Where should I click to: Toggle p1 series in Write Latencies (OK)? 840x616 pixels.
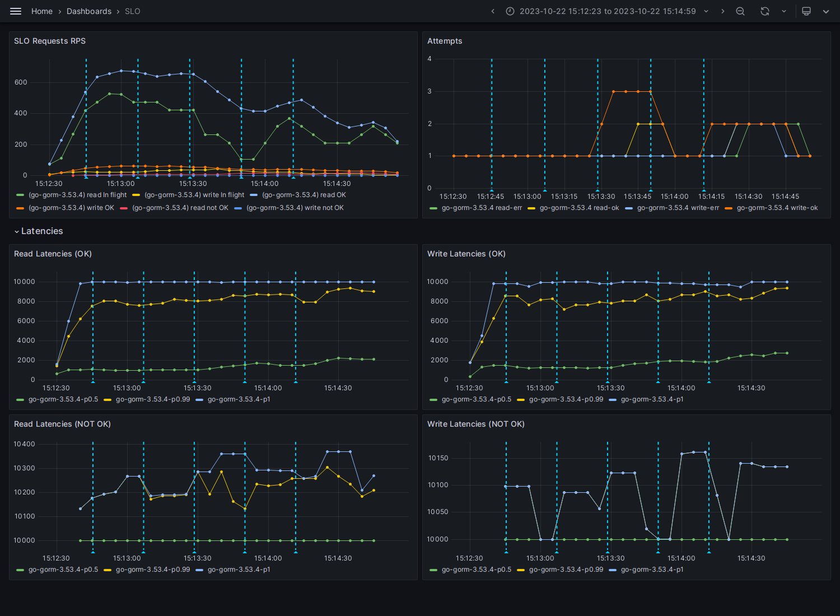pyautogui.click(x=652, y=399)
